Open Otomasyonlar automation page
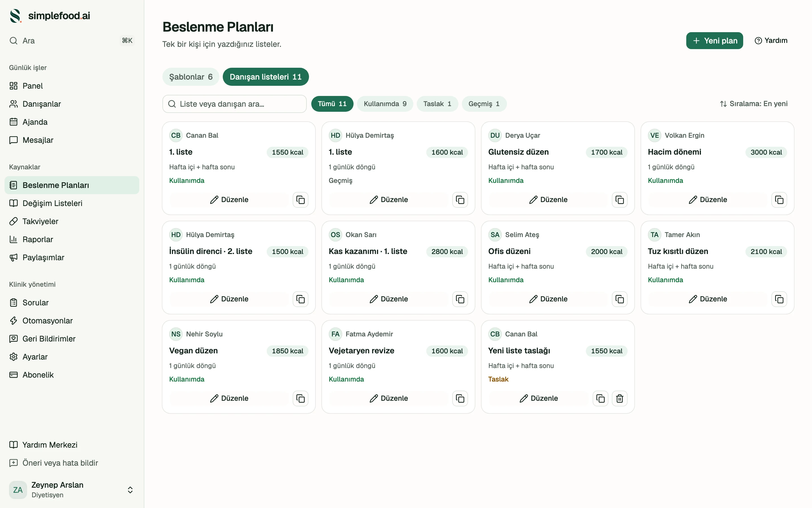Screen dimensions: 812x508 point(72,321)
